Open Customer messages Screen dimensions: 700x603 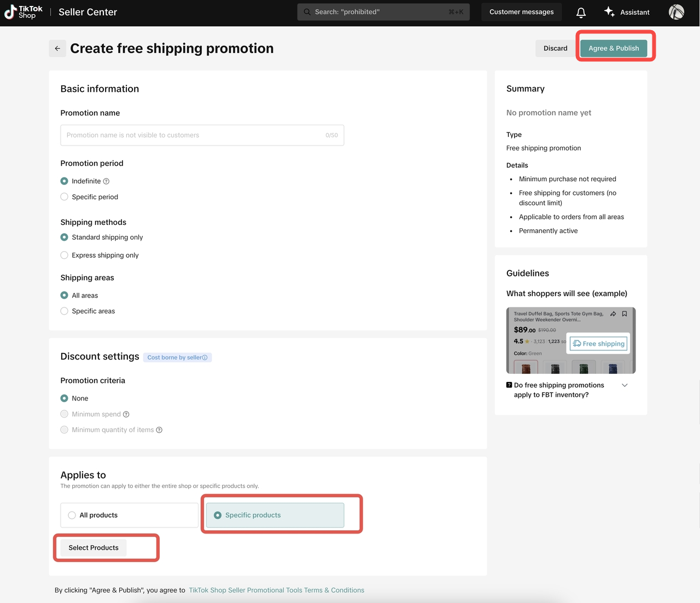point(521,12)
